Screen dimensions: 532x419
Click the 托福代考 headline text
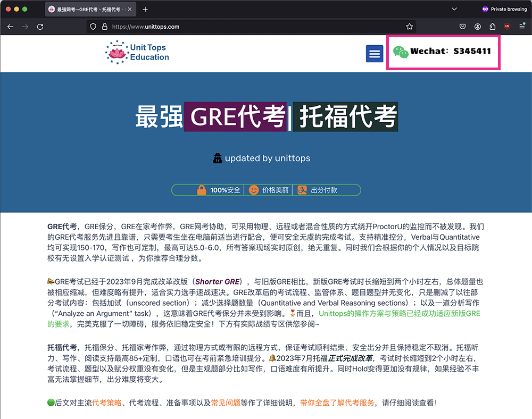coord(345,116)
